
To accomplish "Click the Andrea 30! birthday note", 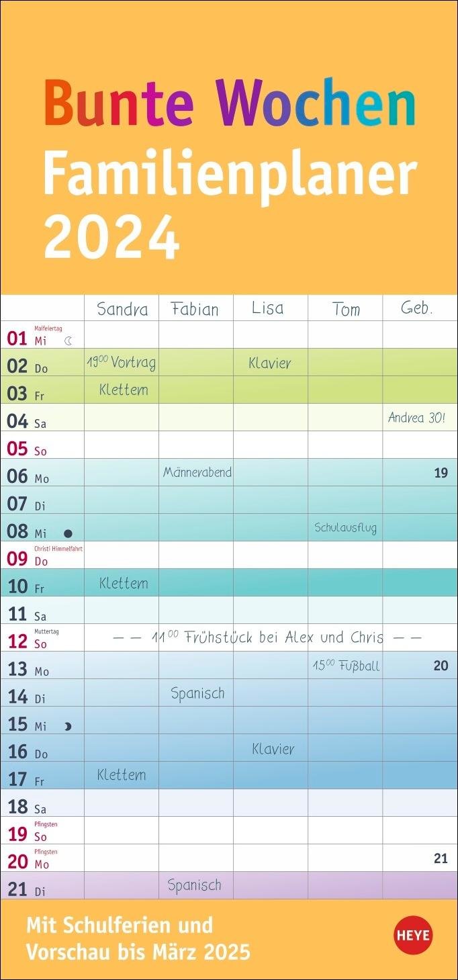I will [x=417, y=418].
